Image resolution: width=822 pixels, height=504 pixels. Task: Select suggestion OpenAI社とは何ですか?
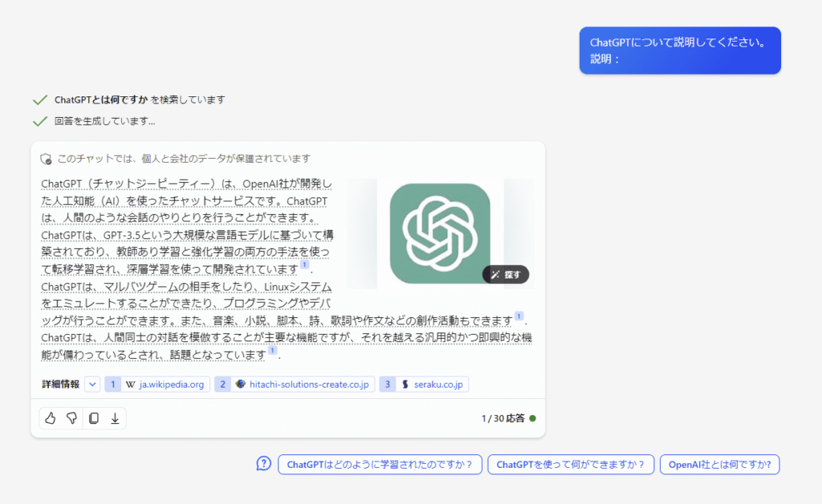pos(720,464)
